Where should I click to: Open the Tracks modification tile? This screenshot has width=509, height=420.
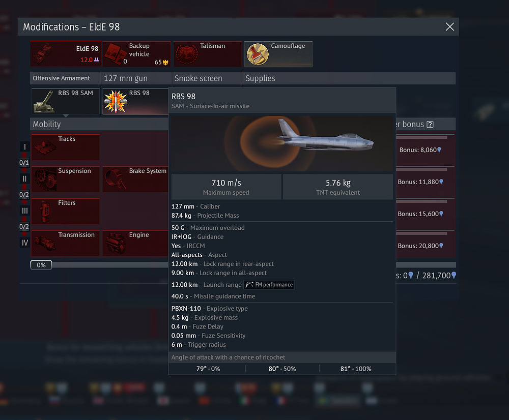[65, 147]
